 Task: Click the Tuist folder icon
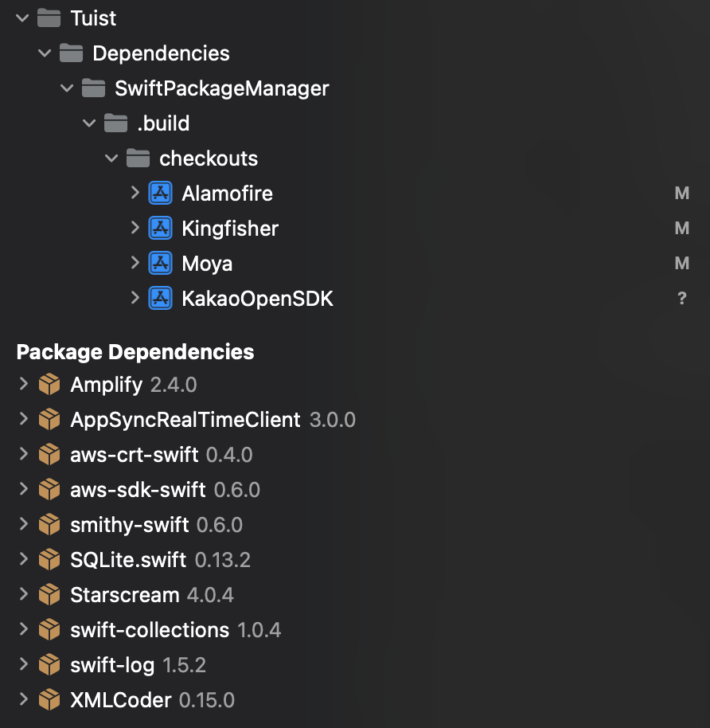pyautogui.click(x=49, y=18)
